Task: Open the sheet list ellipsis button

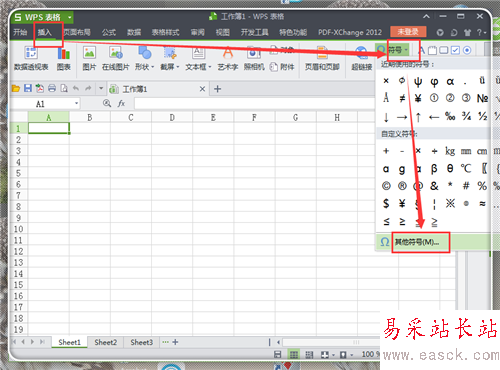Action: (165, 342)
